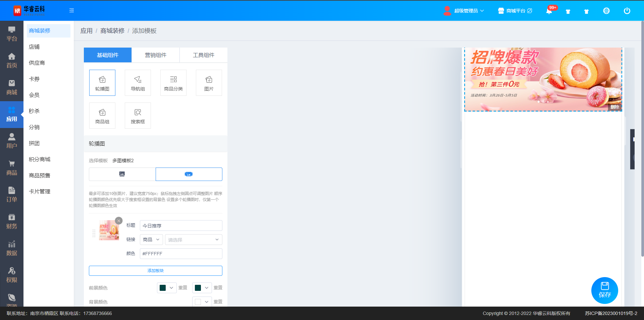The image size is (644, 320).
Task: Click the 标题 title input field
Action: coord(181,226)
